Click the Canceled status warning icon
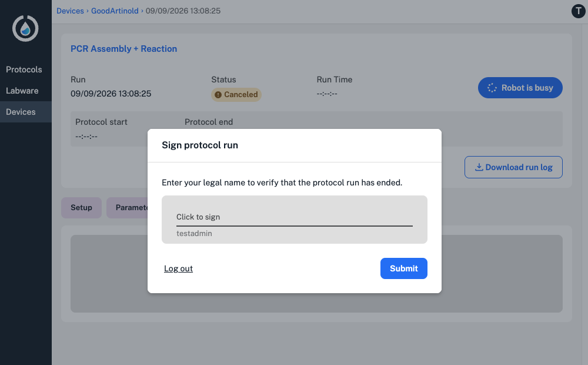588x365 pixels. tap(218, 95)
